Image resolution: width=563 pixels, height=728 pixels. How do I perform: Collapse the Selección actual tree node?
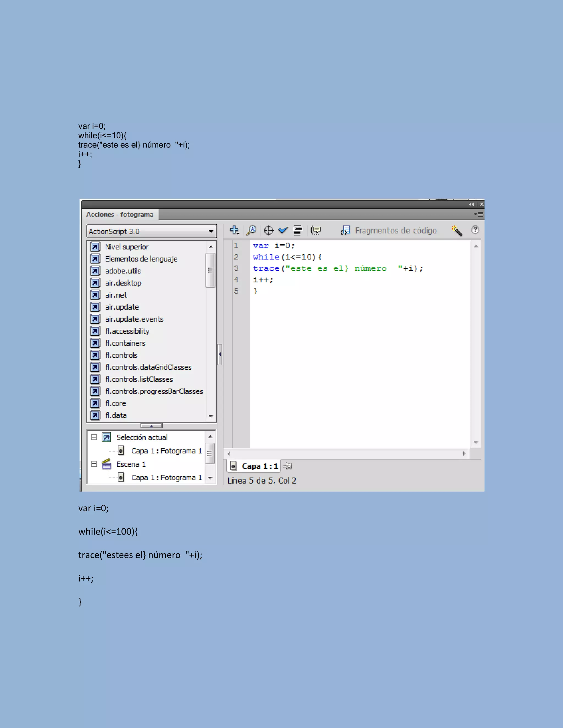[94, 437]
